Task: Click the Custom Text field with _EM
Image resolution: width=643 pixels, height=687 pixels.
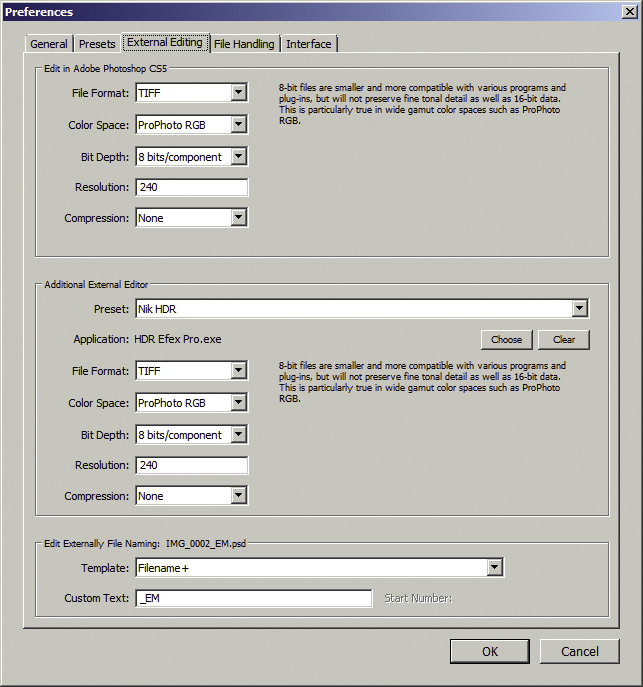Action: (x=254, y=598)
